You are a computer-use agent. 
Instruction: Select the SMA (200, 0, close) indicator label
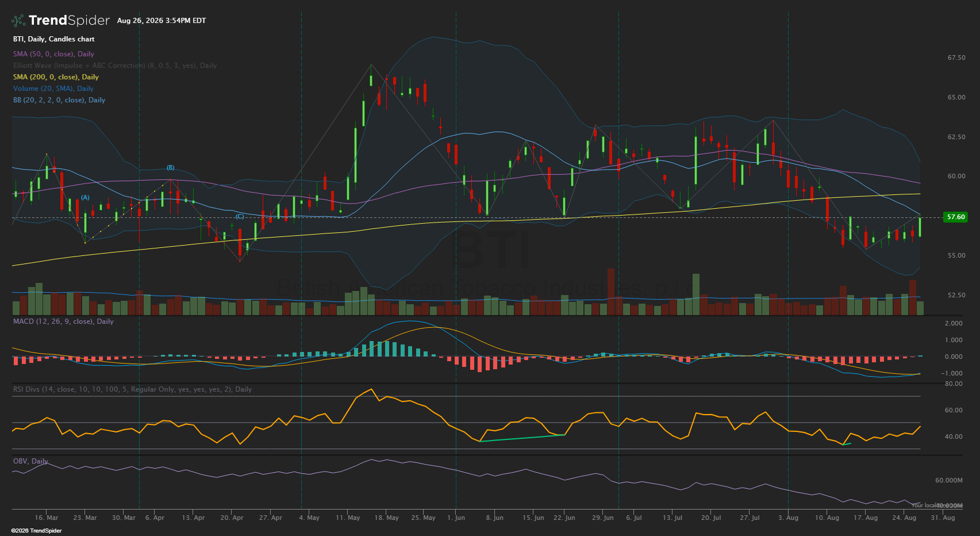click(56, 77)
